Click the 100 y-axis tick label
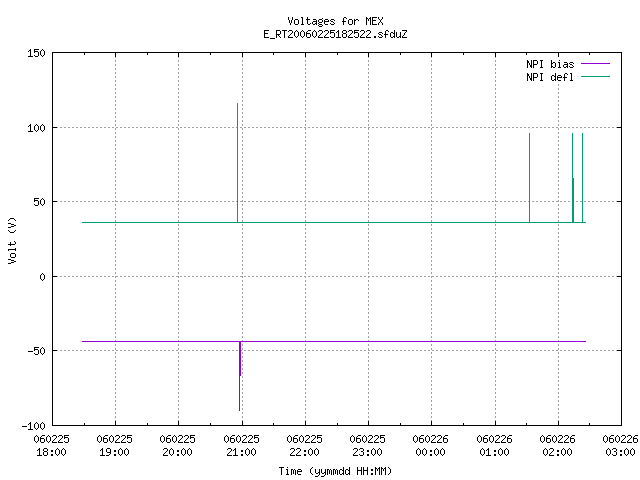Screen dimensions: 640x480 (36, 128)
